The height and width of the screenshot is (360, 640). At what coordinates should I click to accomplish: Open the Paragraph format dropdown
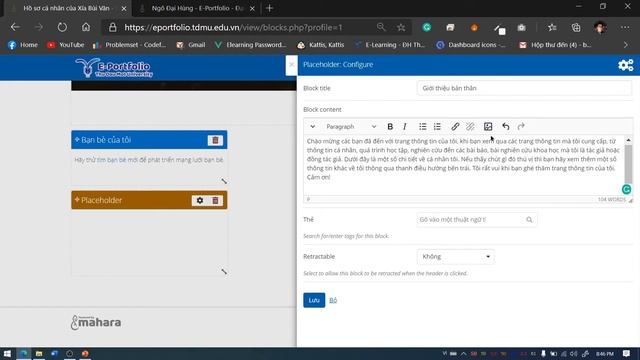351,127
